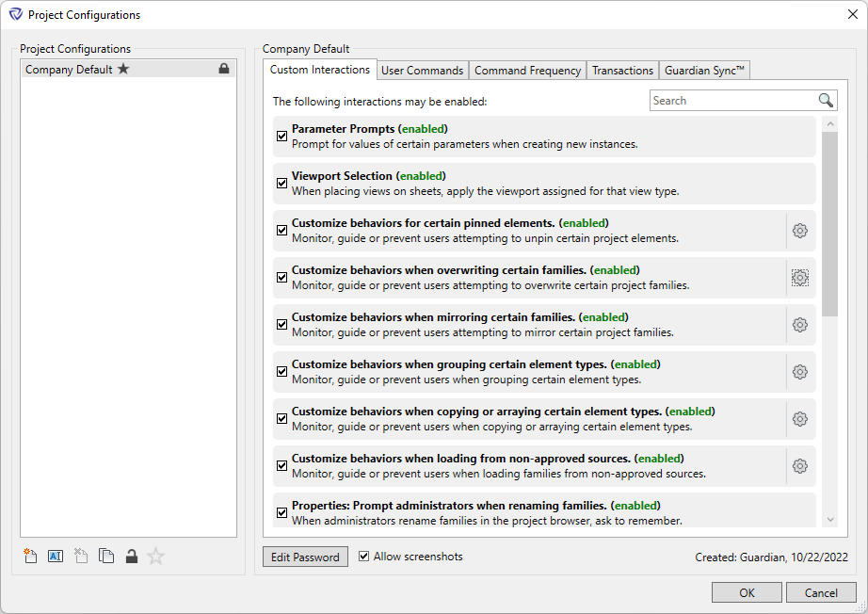
Task: Click the duplicate configuration icon
Action: [x=106, y=557]
